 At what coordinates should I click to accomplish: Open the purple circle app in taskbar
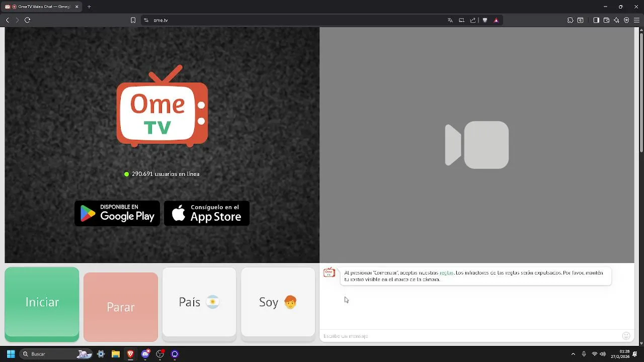coord(175,354)
